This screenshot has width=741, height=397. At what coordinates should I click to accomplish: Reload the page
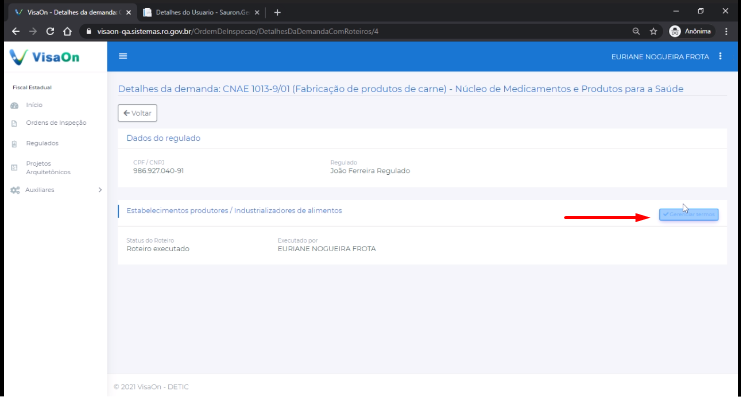coord(50,31)
